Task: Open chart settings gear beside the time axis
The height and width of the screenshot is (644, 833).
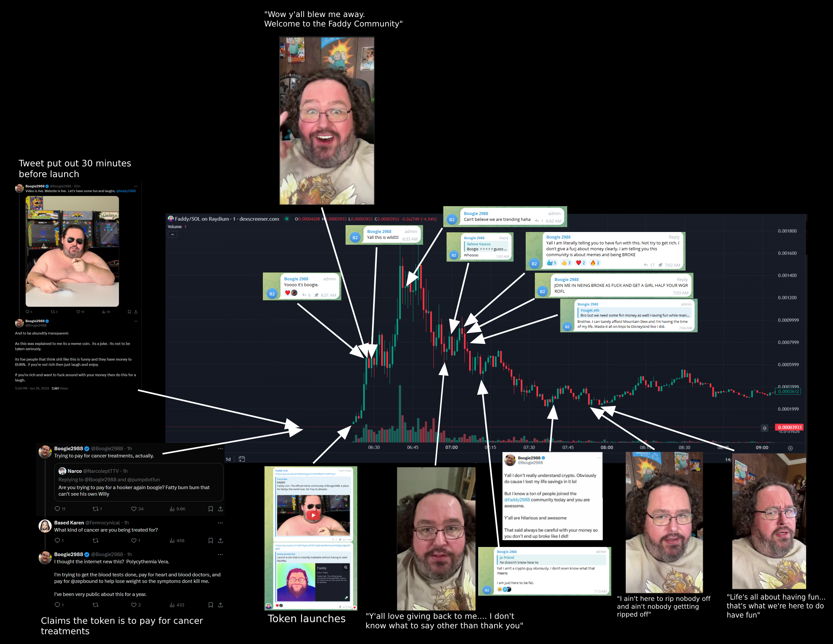Action: pyautogui.click(x=790, y=448)
